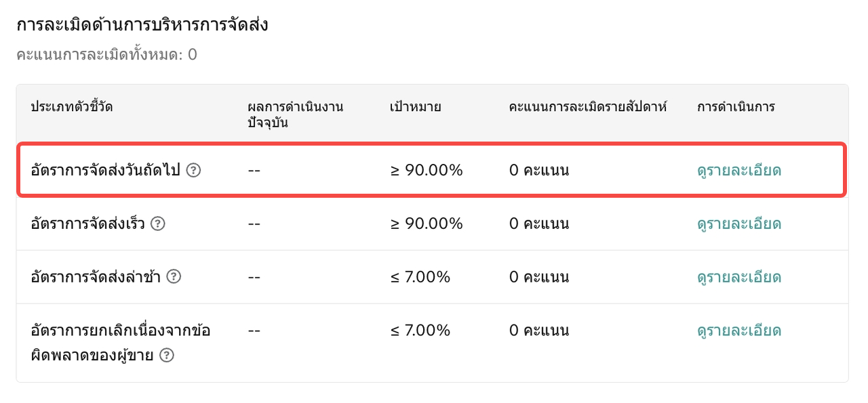This screenshot has width=868, height=403.
Task: Open ดูรายละเอียด for อัตราการจัดส่งวันถัดไป row
Action: (x=739, y=171)
